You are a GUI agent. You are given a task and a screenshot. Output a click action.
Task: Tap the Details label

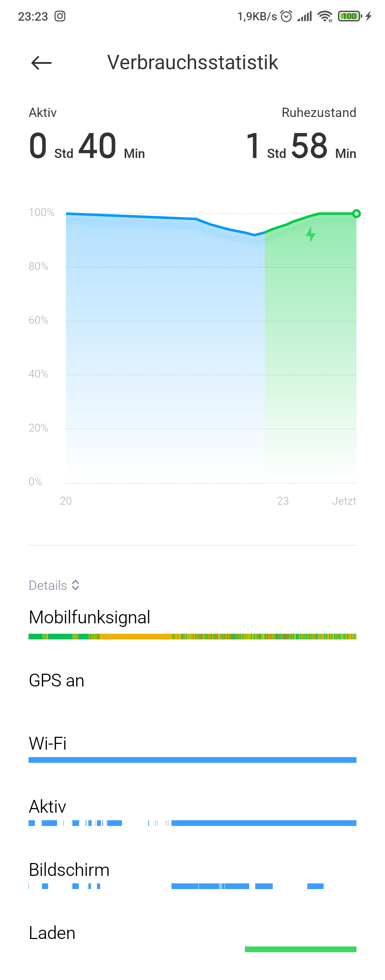(x=47, y=585)
